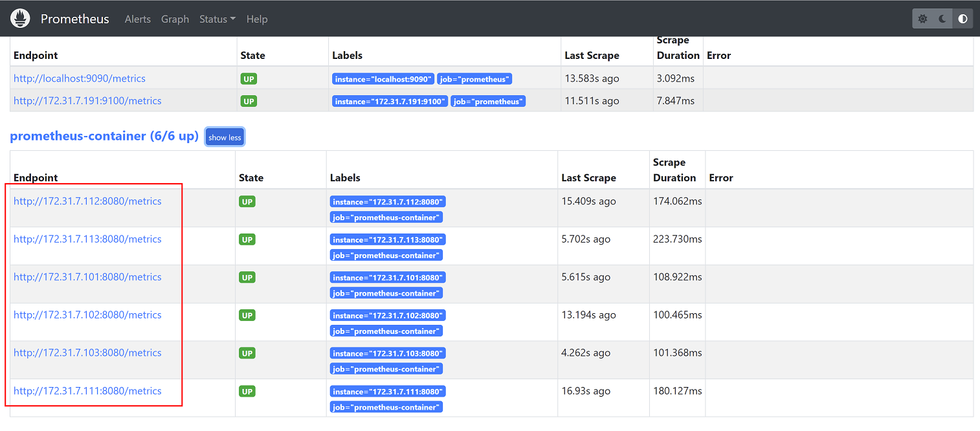This screenshot has height=431, width=980.
Task: Open 172.31.7.102:8080 metrics link
Action: tap(87, 315)
